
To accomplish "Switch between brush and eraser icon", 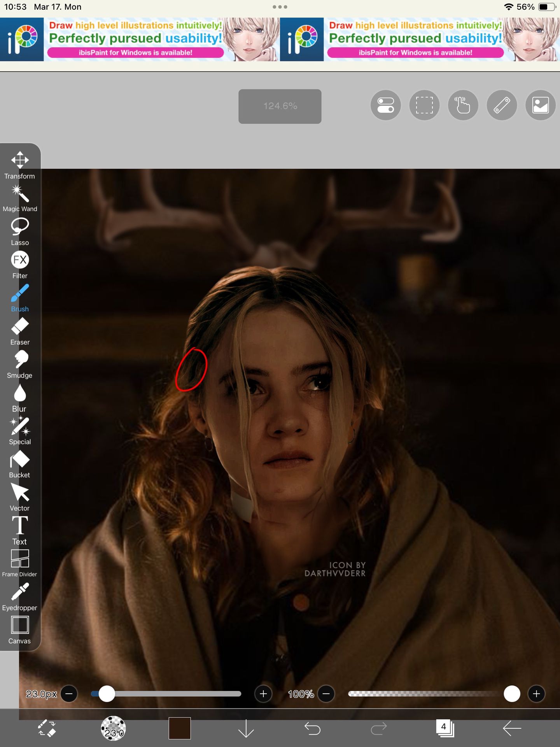I will pos(47,728).
